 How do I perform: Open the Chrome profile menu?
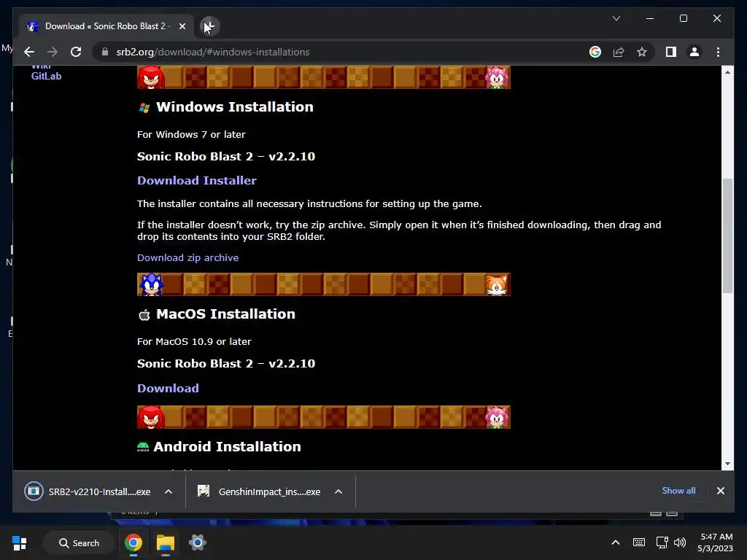point(694,52)
